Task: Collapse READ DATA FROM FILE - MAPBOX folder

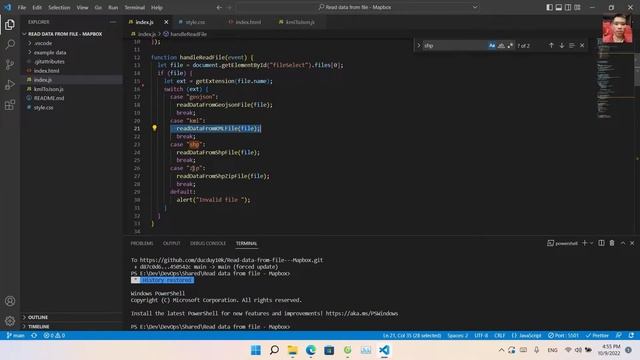Action: 65,34
